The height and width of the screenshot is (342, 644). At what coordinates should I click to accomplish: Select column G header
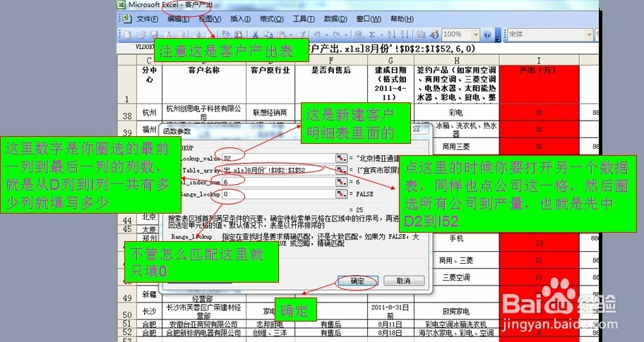[390, 60]
